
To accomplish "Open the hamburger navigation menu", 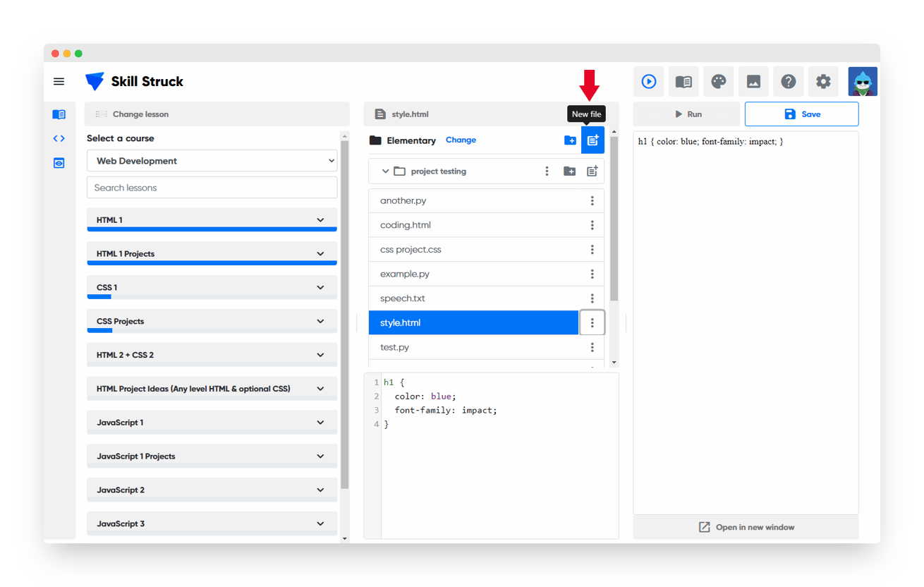I will pyautogui.click(x=59, y=82).
